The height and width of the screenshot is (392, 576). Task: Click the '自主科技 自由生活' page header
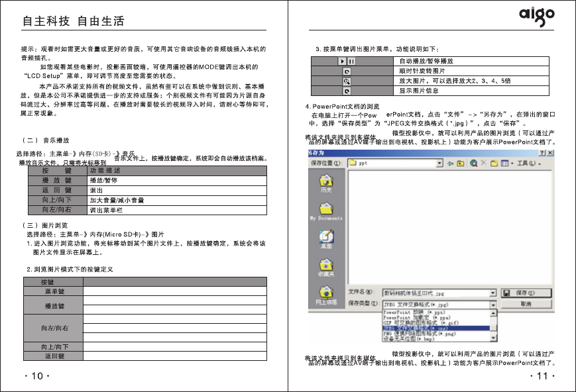[73, 21]
